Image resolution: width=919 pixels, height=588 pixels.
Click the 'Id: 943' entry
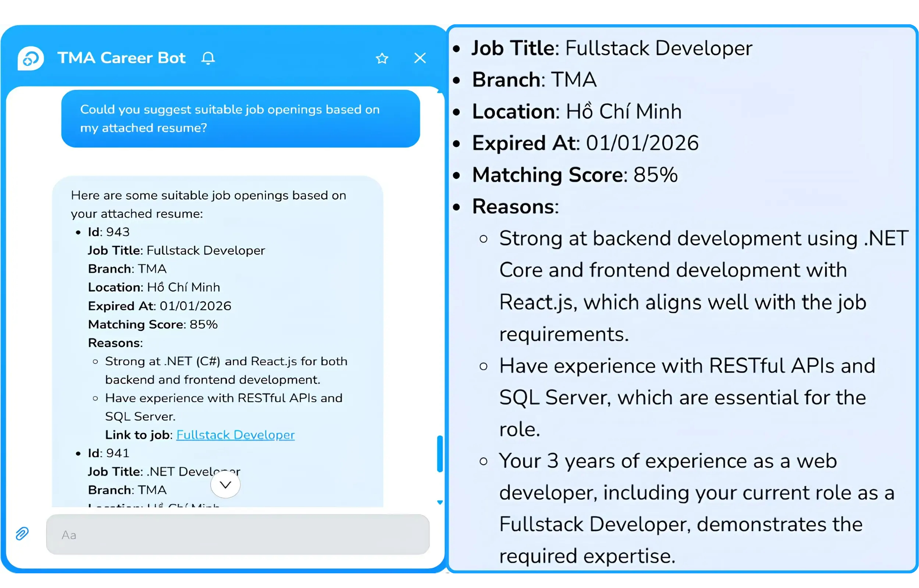[x=108, y=232]
